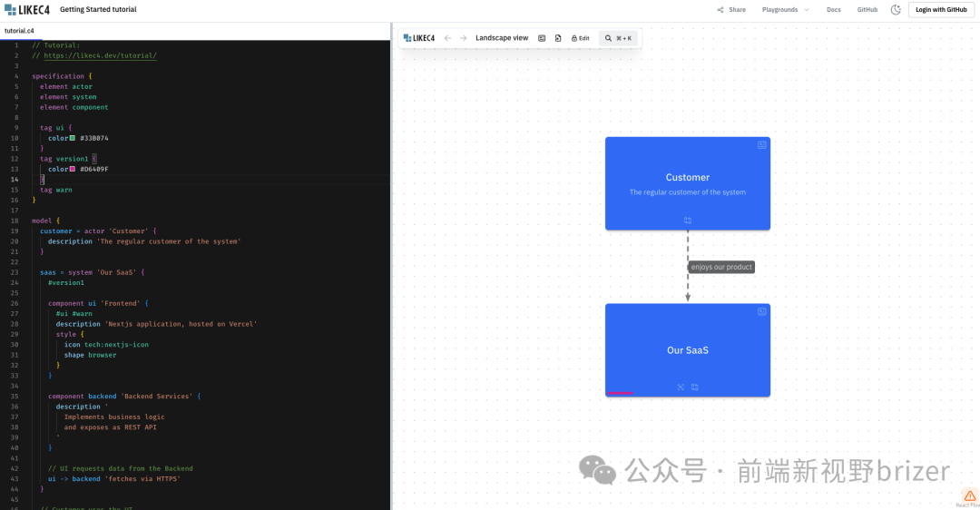The image size is (980, 510).
Task: Click the React Flow warning triangle icon
Action: pos(970,495)
